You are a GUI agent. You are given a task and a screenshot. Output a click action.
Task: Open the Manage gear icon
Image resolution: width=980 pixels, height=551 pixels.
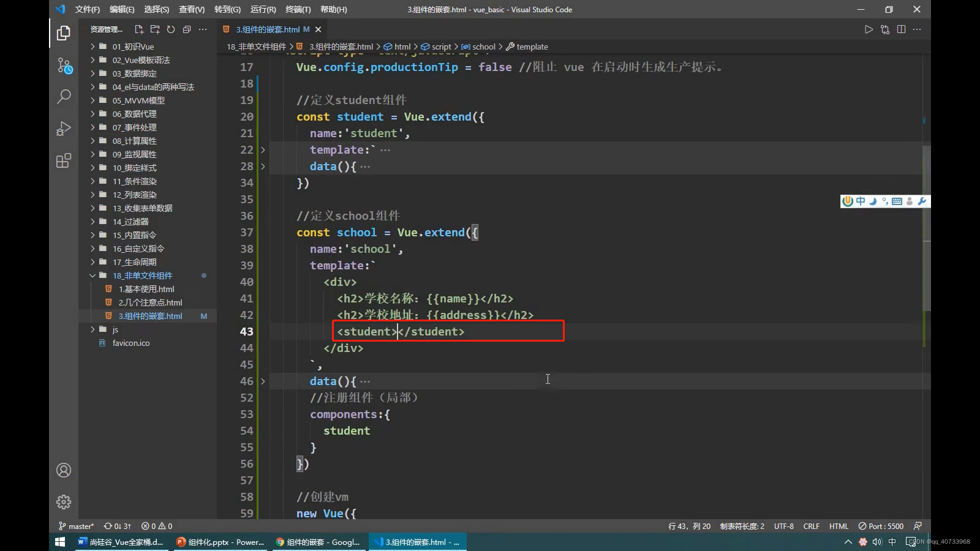click(x=64, y=502)
